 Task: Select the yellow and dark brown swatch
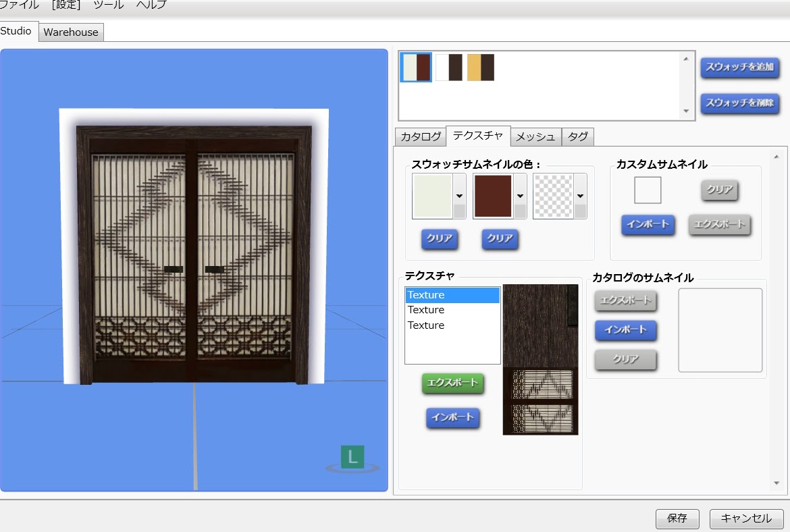click(481, 68)
